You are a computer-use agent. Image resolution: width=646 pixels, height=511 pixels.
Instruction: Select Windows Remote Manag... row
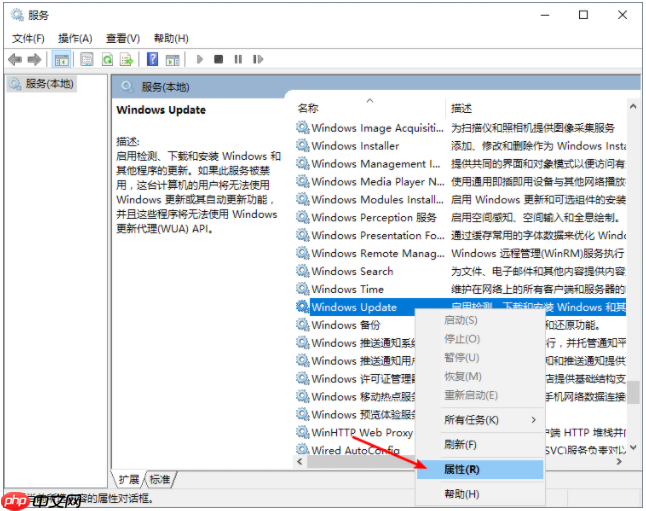tap(461, 253)
